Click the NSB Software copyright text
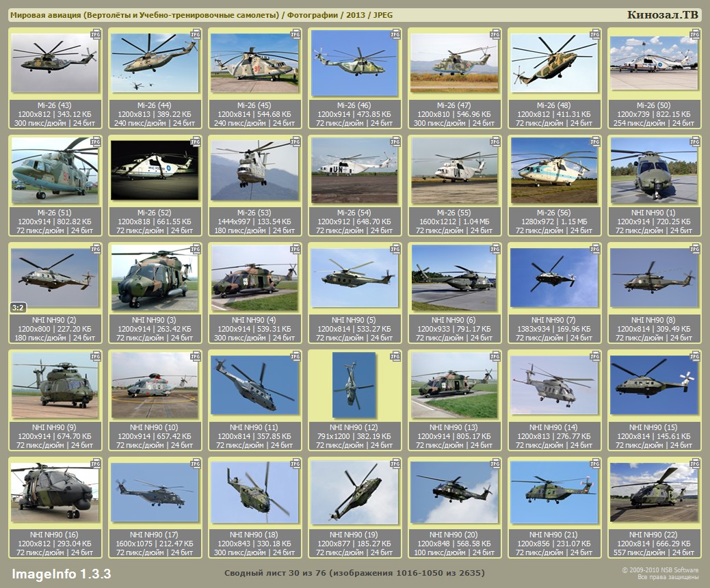 [659, 574]
